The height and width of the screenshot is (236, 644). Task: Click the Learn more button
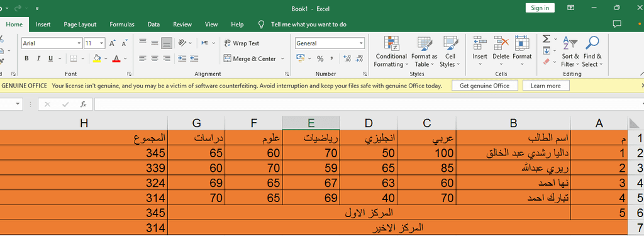tap(546, 86)
